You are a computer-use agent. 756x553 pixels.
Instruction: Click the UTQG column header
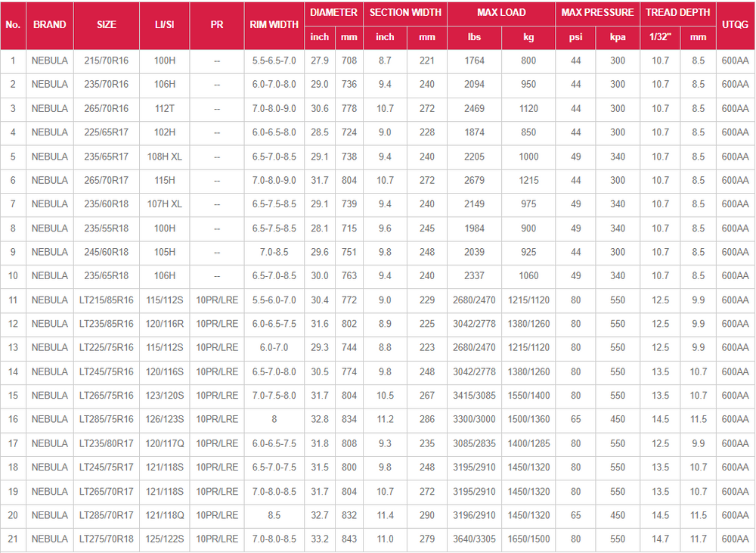point(735,25)
